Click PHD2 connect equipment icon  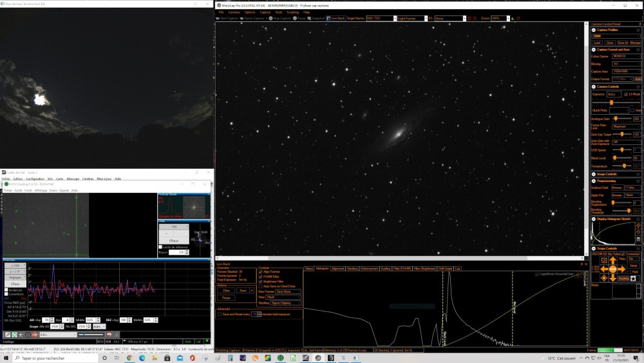click(x=8, y=335)
